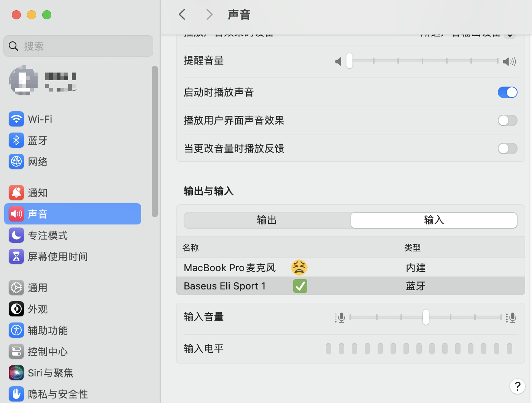Click the alert volume (提醒音量) slider handle
The height and width of the screenshot is (403, 532).
pos(349,61)
